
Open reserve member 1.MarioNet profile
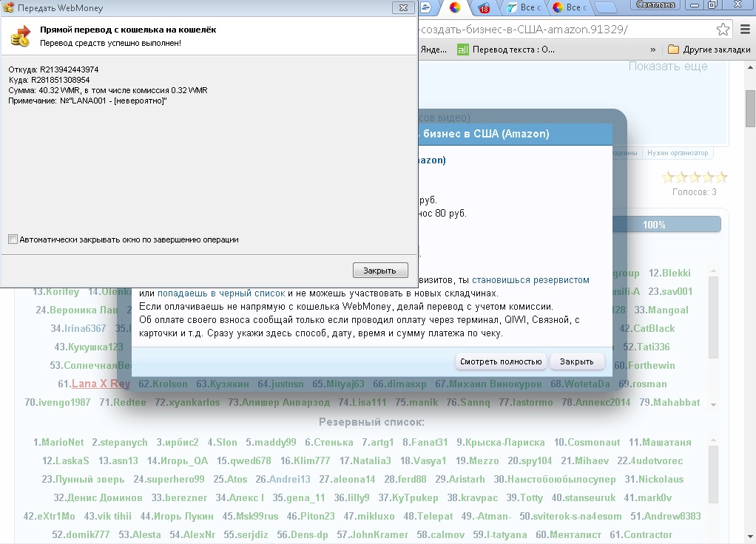58,442
